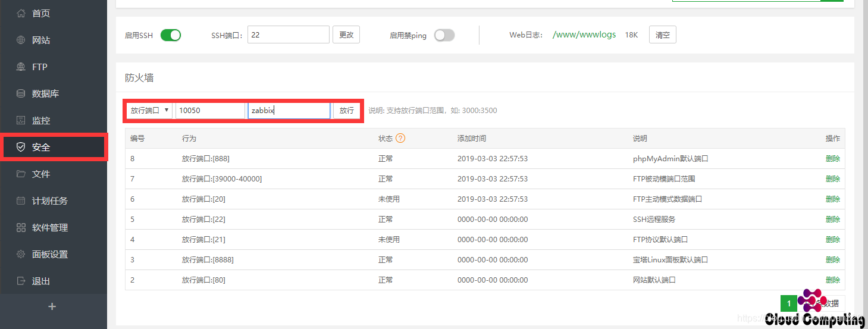The image size is (868, 329).
Task: Click the 放行端口:[80] cell
Action: coord(203,280)
